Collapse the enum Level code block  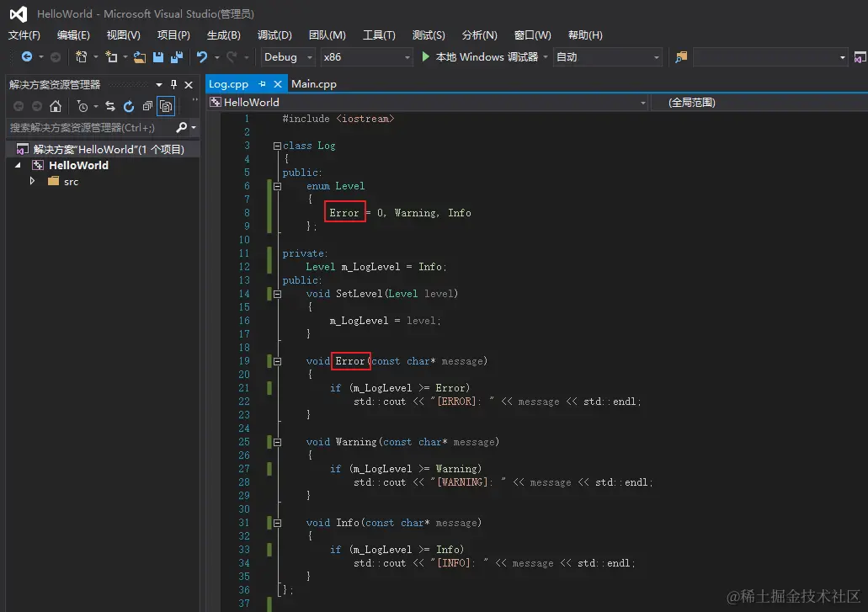[x=277, y=187]
